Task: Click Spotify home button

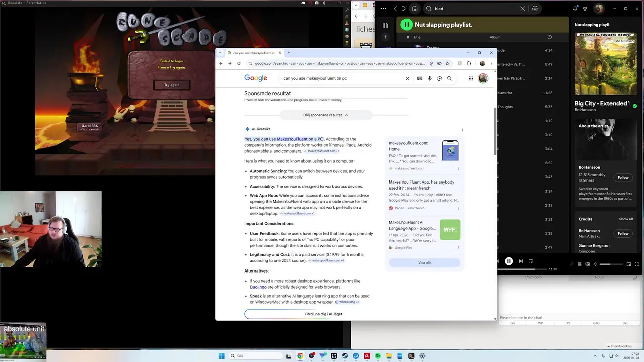Action: pos(415,9)
